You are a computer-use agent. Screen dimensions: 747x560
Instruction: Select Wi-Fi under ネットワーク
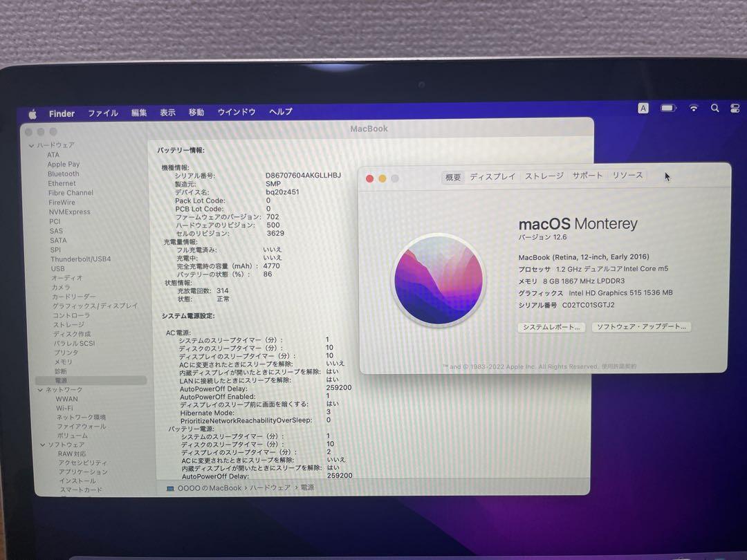64,408
